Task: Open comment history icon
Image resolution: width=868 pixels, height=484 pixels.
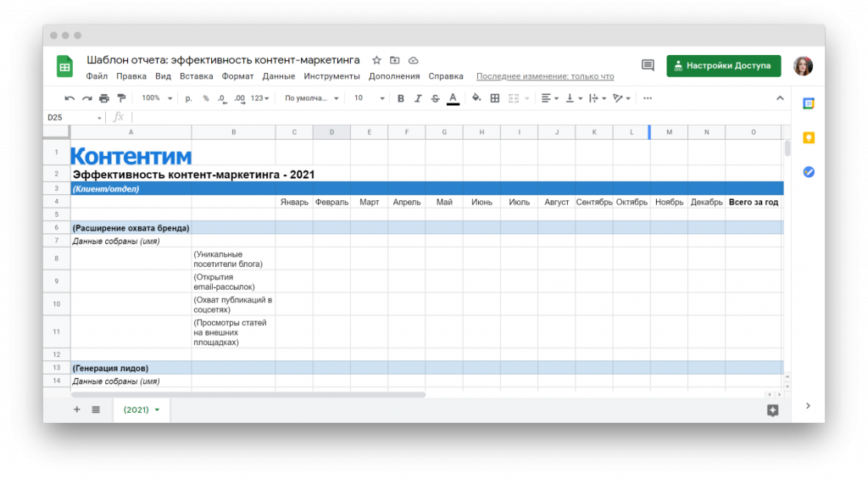Action: click(648, 65)
